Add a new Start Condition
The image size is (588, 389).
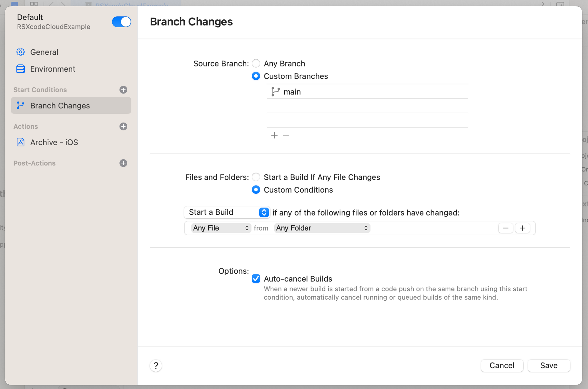[x=123, y=90]
